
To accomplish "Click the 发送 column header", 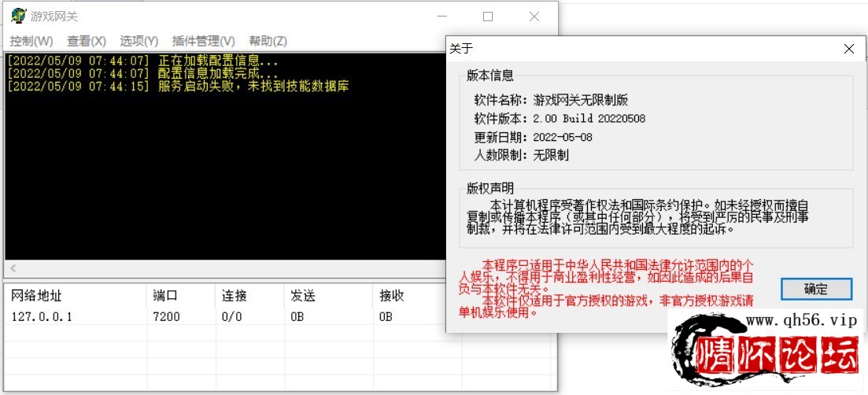I will pos(329,297).
